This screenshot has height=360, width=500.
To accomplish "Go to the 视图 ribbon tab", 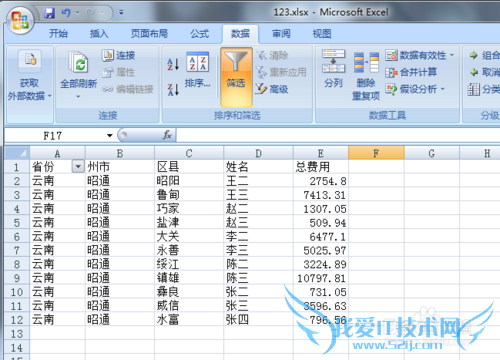I will 322,34.
